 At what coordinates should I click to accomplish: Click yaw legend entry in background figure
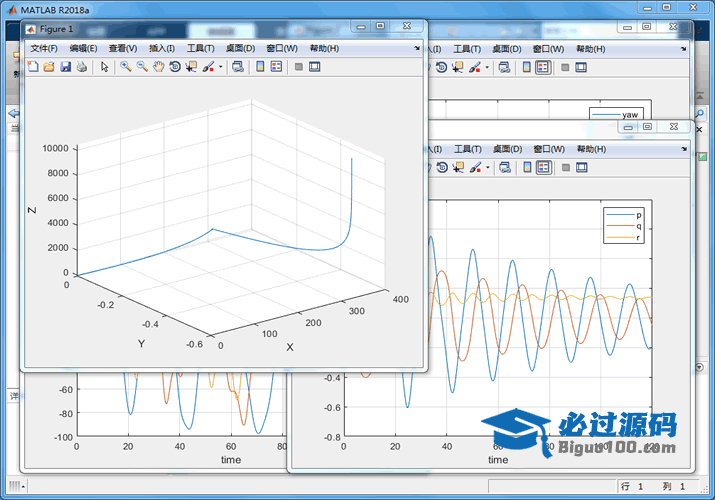coord(616,114)
